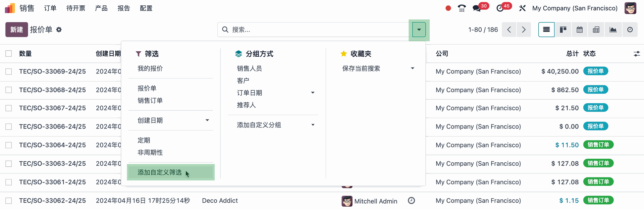
Task: Open the debug tools wrench icon
Action: click(522, 8)
